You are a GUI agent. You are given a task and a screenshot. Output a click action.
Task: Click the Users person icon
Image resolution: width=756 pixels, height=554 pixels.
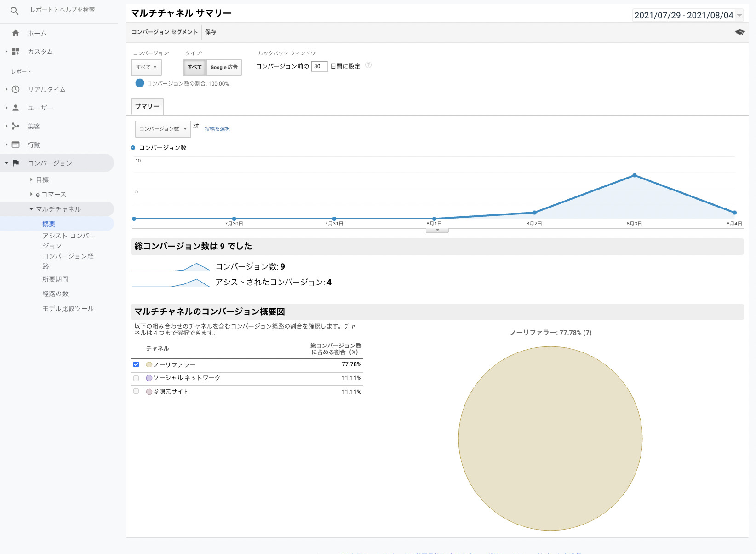tap(16, 108)
